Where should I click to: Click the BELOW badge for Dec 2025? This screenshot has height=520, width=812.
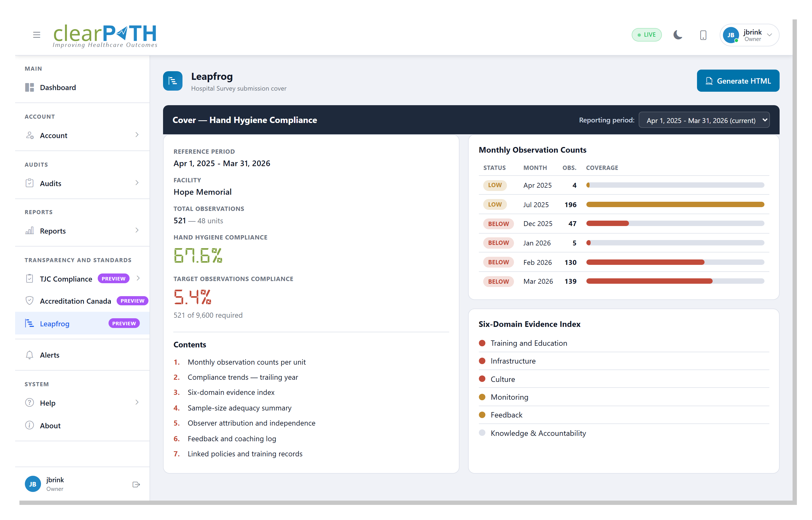pyautogui.click(x=498, y=224)
